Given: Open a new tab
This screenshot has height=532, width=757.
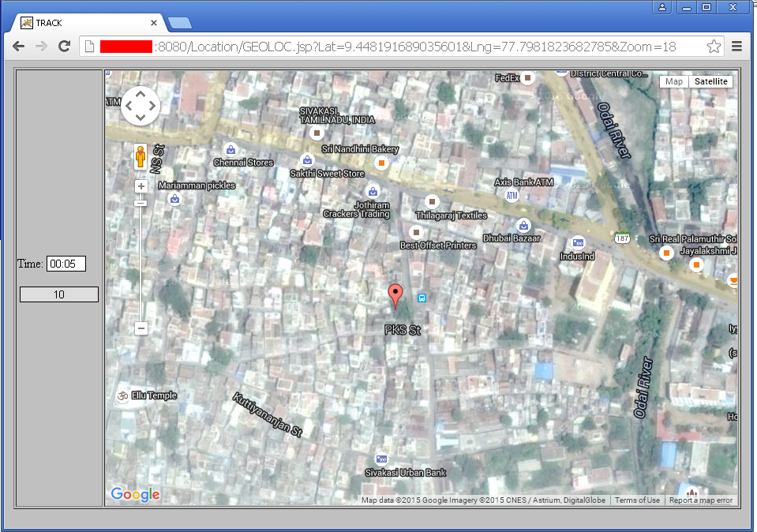Looking at the screenshot, I should click(180, 23).
